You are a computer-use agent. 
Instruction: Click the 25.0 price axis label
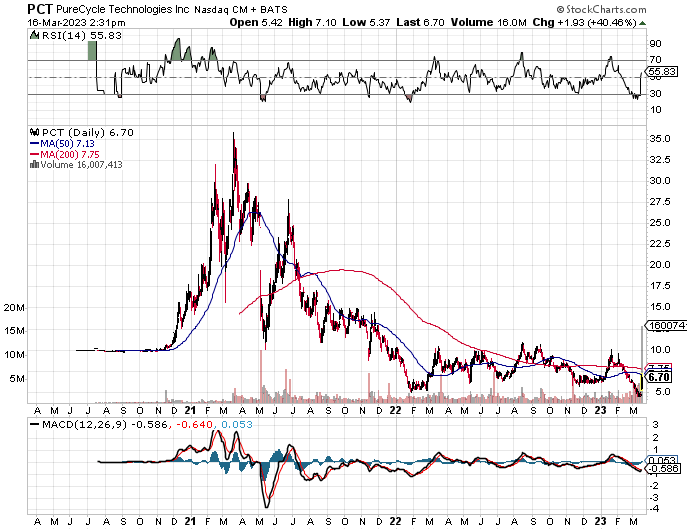click(x=660, y=223)
